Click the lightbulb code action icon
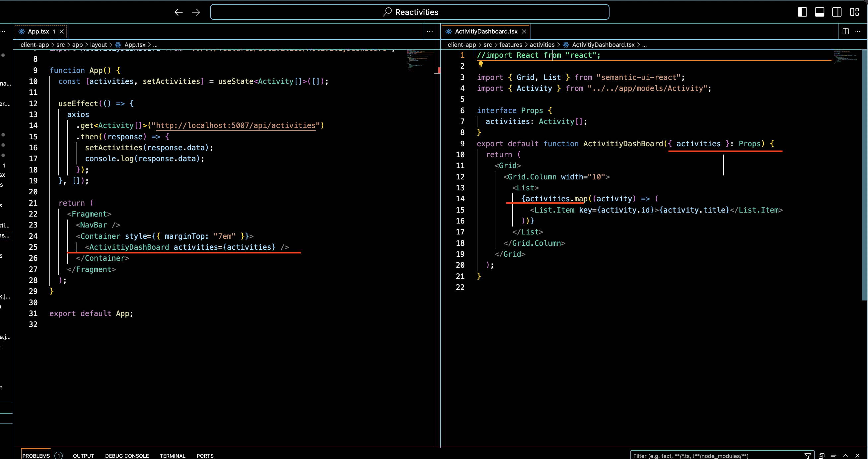This screenshot has width=868, height=459. pyautogui.click(x=481, y=64)
